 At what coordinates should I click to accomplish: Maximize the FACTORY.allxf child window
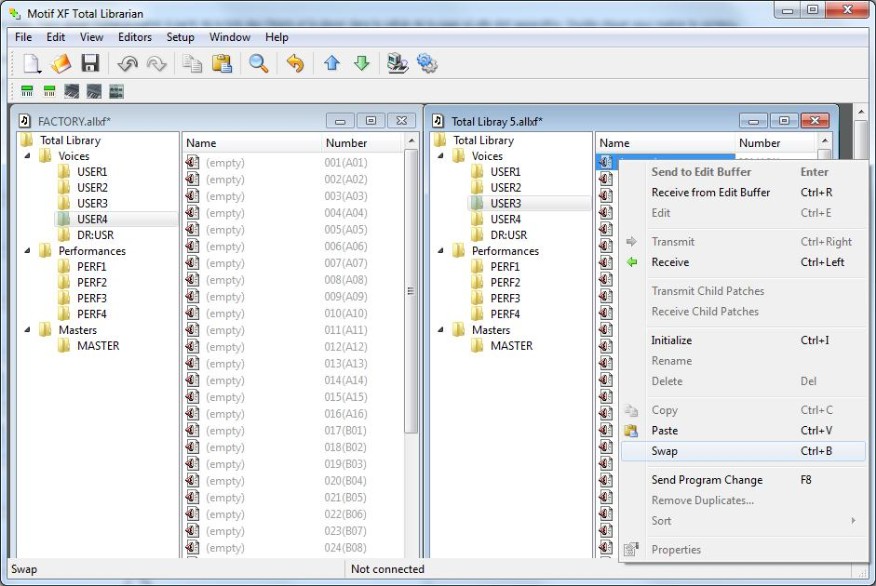(x=370, y=121)
